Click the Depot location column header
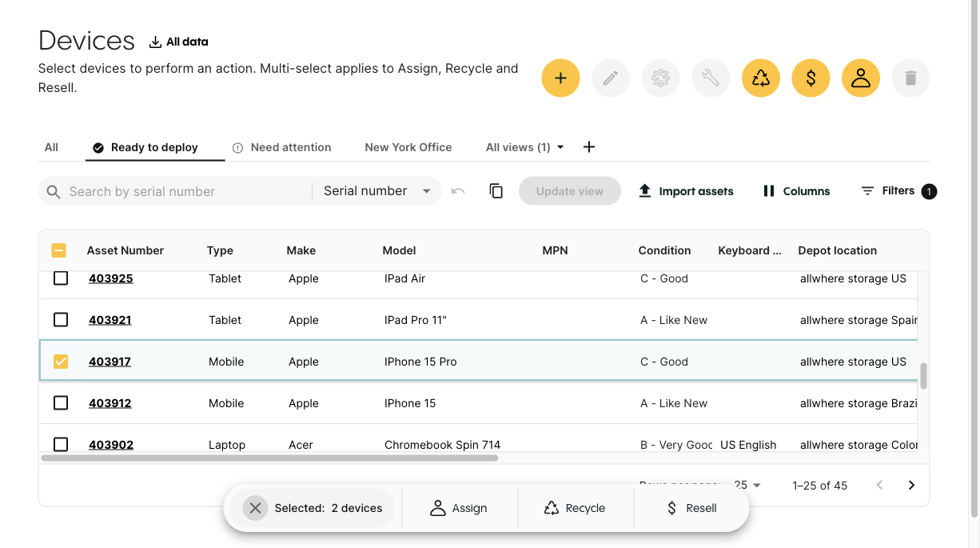980x548 pixels. point(838,250)
